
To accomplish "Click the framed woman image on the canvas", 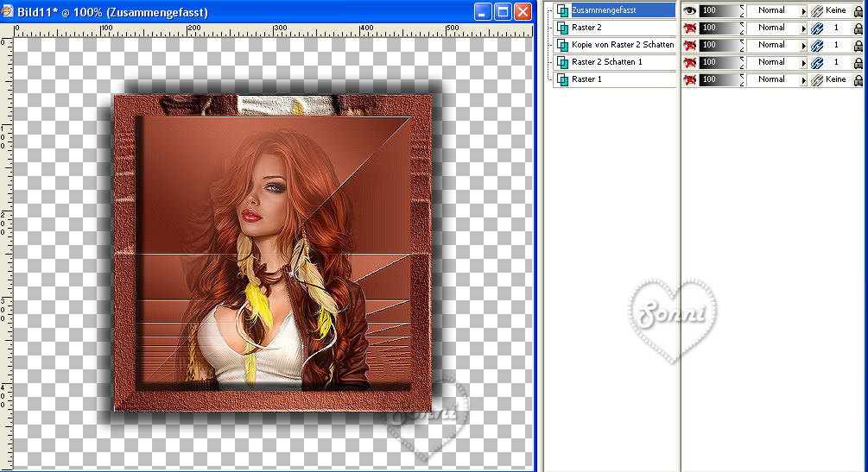I will coord(272,253).
